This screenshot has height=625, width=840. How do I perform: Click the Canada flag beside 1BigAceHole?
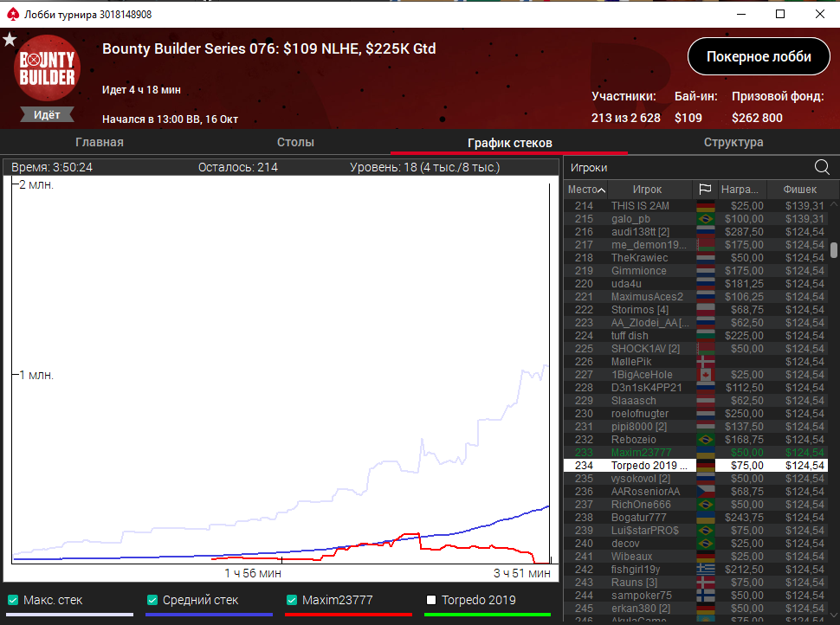pos(706,375)
